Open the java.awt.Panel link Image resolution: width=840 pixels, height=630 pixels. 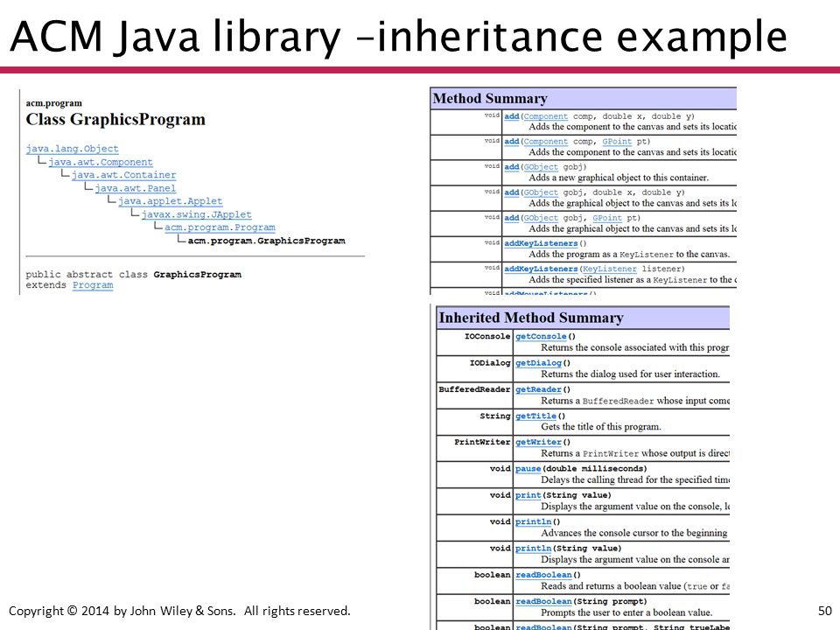click(136, 188)
